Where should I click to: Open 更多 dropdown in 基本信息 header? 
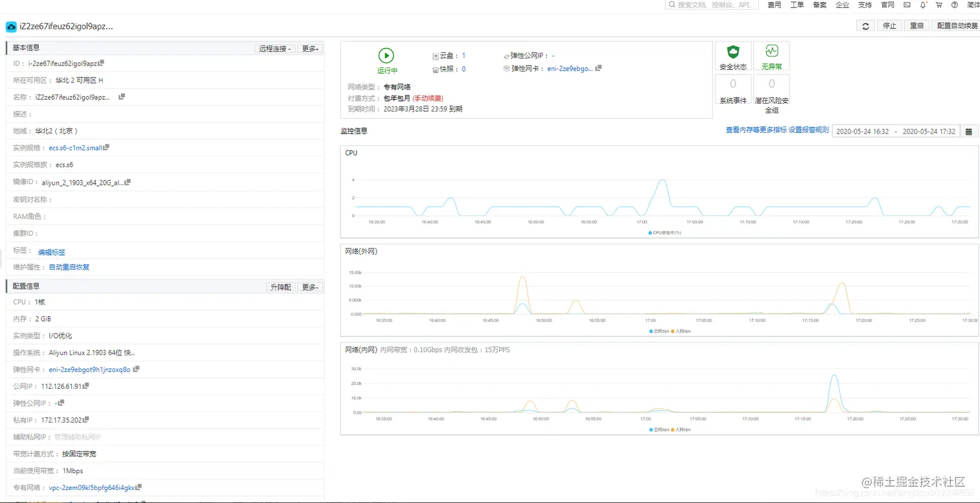(310, 49)
